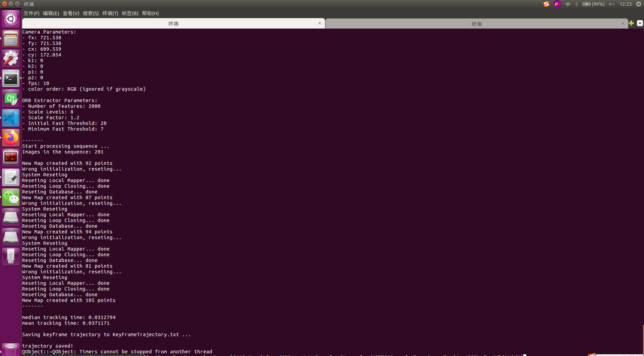Click 'Start processing sequence ...' line
Screen dimensions: 644x356
click(x=66, y=146)
